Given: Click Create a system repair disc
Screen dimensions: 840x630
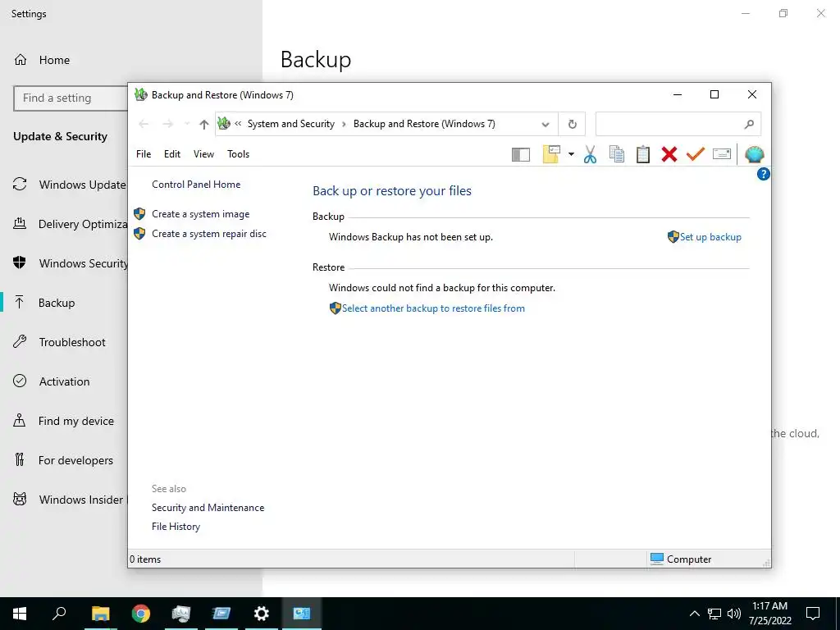Looking at the screenshot, I should pyautogui.click(x=209, y=234).
